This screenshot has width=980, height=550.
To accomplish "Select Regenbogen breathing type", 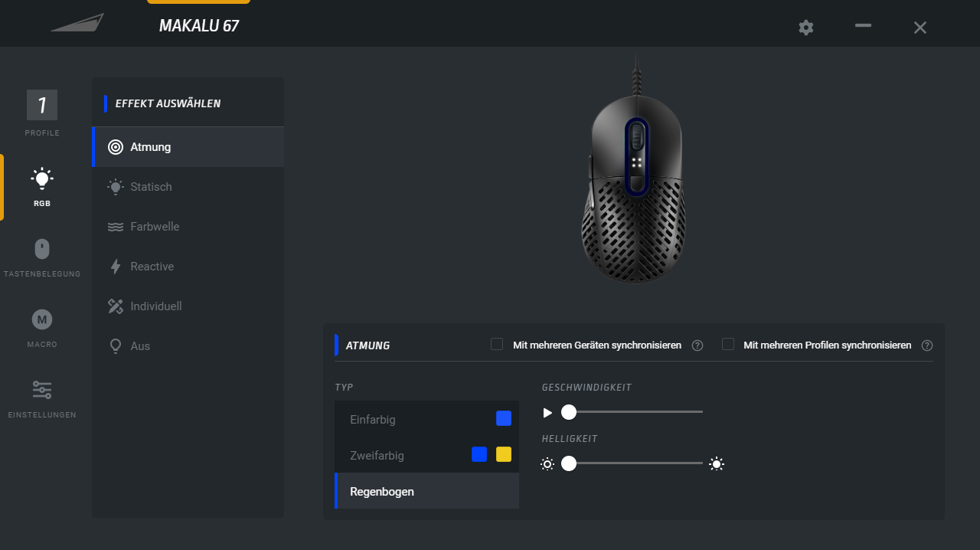I will coord(426,491).
